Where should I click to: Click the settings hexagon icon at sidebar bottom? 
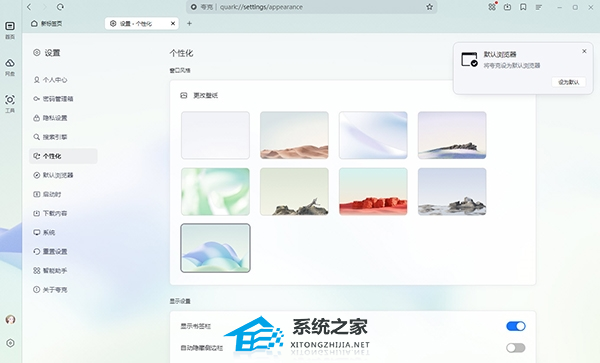(x=10, y=343)
